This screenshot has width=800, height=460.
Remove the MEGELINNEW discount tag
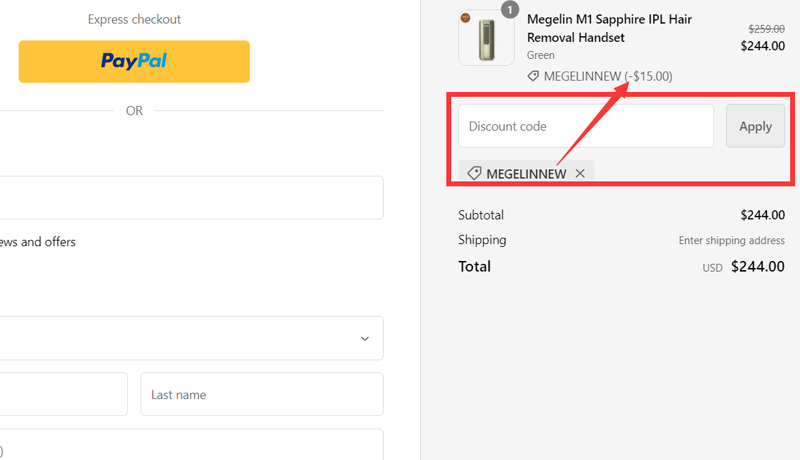tap(580, 173)
